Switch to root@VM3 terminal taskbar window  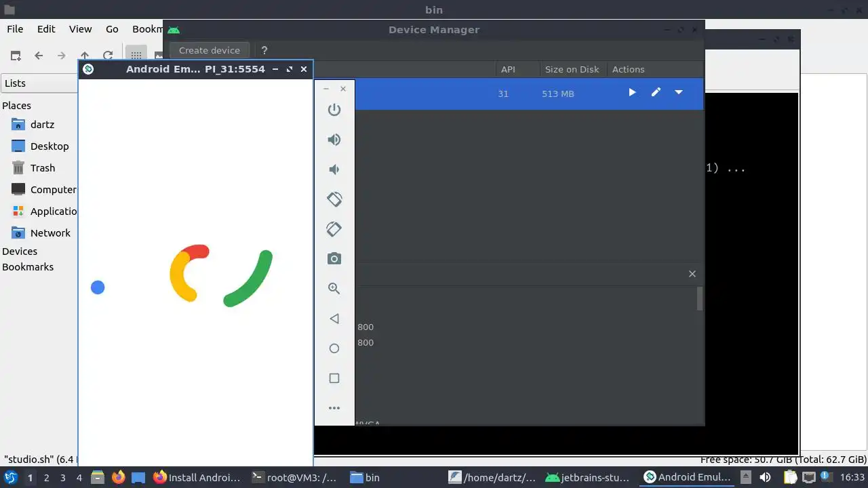[x=294, y=477]
